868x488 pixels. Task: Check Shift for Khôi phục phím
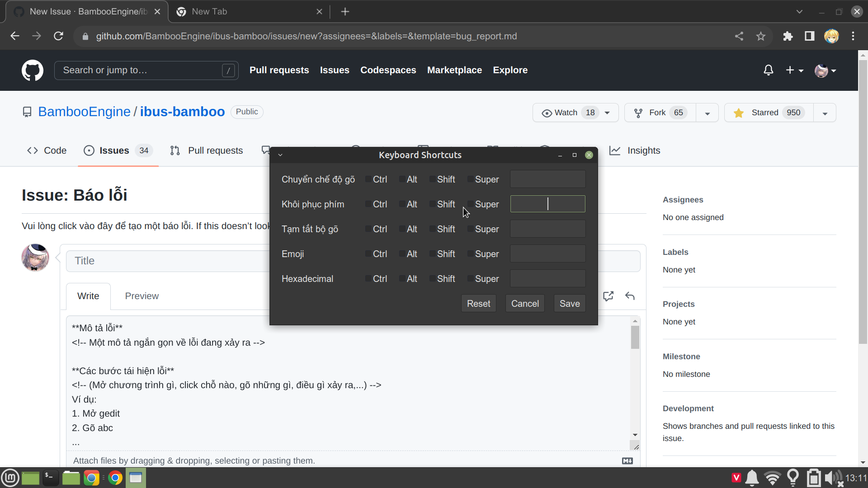[433, 204]
